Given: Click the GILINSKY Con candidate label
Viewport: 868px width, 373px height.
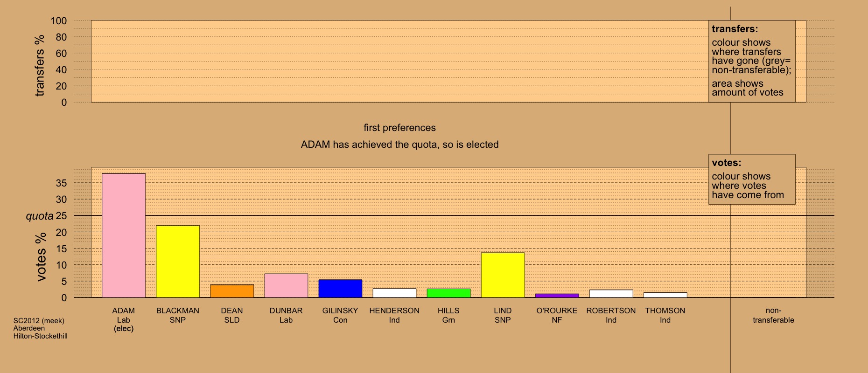Looking at the screenshot, I should [340, 315].
